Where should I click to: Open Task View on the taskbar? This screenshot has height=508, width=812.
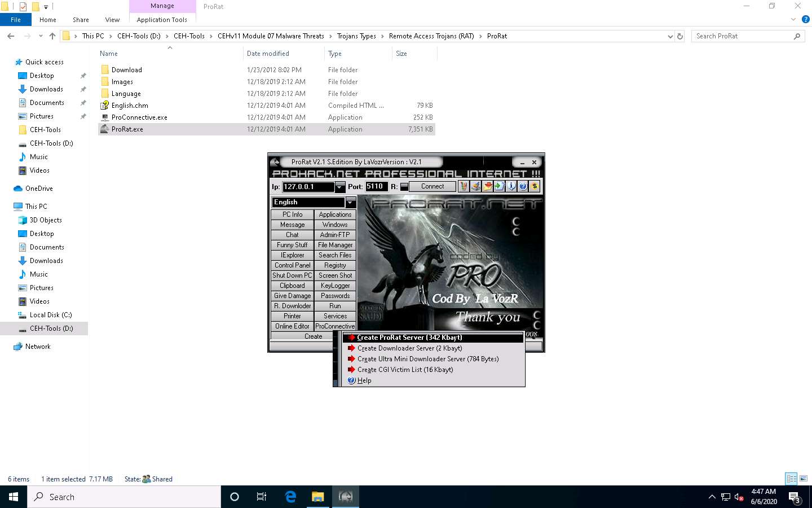262,497
